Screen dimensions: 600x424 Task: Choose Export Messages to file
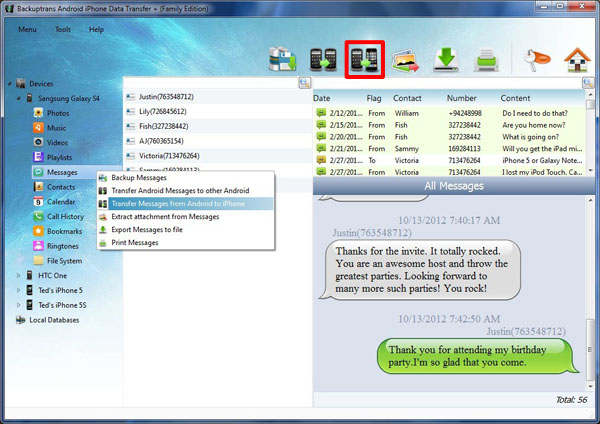(186, 230)
